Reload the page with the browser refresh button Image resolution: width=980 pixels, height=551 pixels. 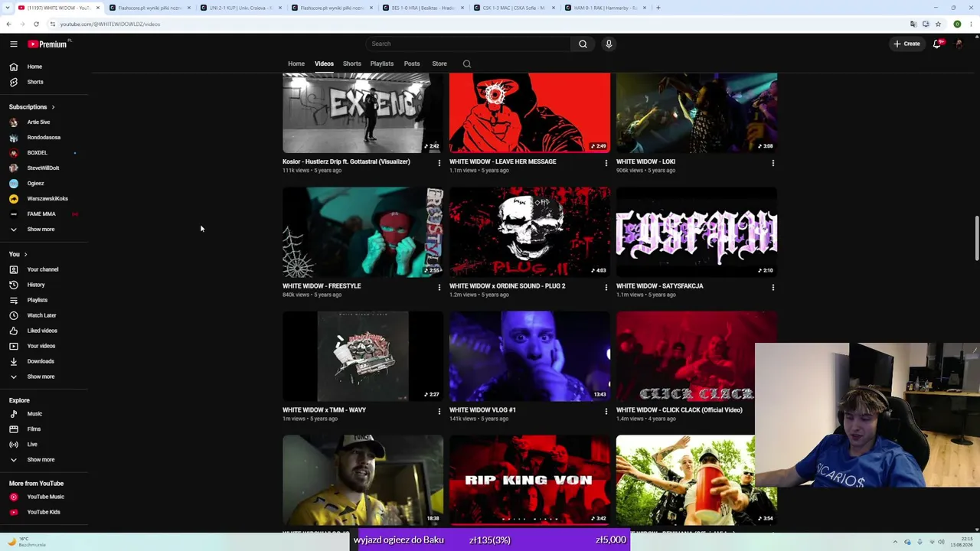pyautogui.click(x=36, y=24)
